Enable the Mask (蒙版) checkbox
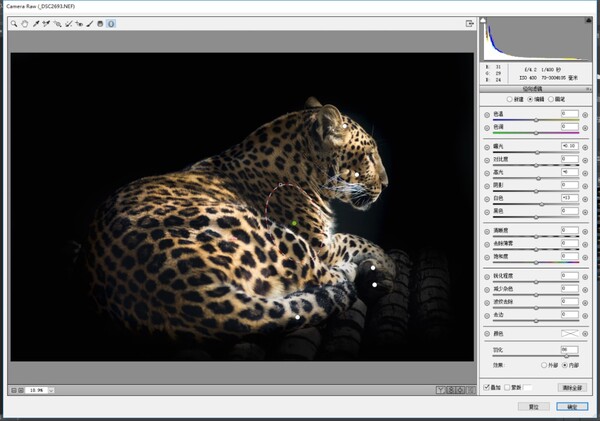 [507, 387]
